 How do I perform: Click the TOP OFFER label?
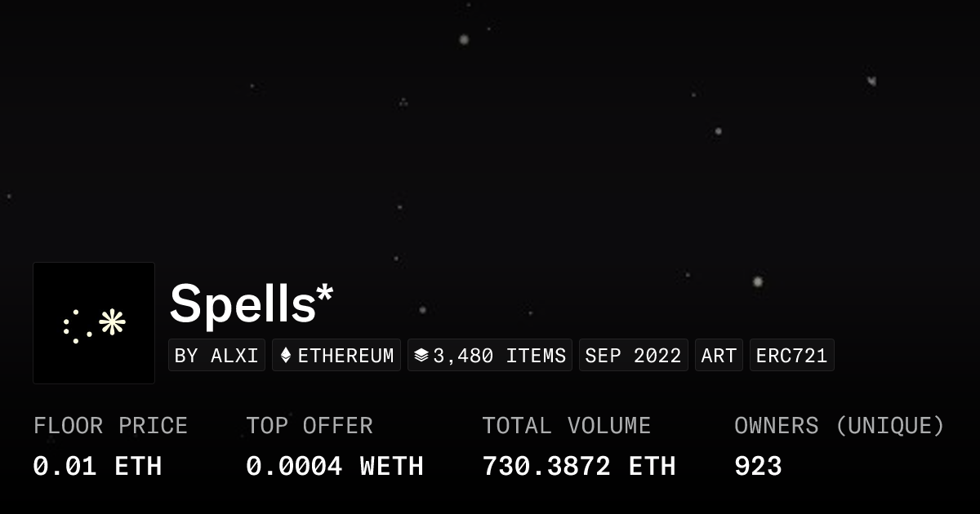[x=310, y=426]
